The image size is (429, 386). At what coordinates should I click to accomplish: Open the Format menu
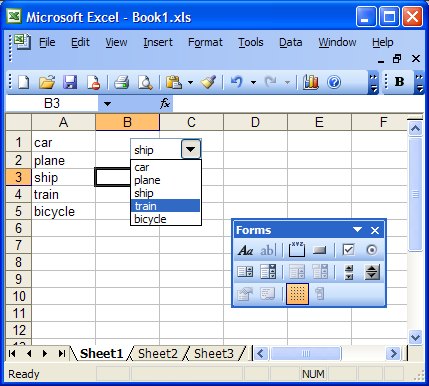click(x=205, y=42)
